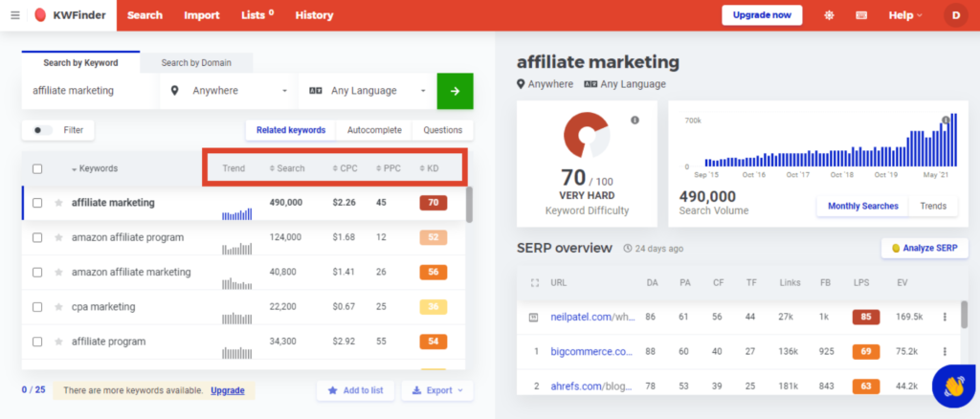Switch chart to Trends view

tap(933, 206)
